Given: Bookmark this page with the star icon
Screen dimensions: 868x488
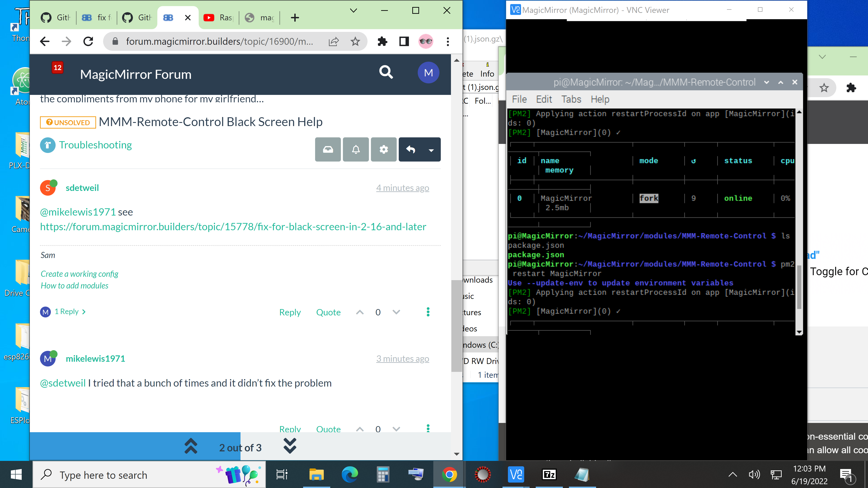Looking at the screenshot, I should tap(355, 41).
